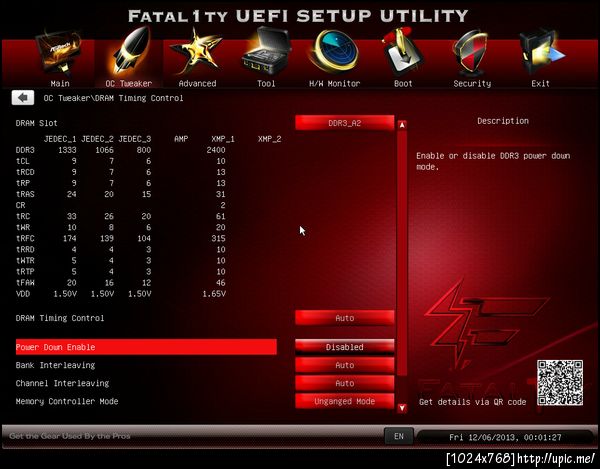This screenshot has height=469, width=600.
Task: Open the toolbox icon for Tool
Action: pos(266,51)
